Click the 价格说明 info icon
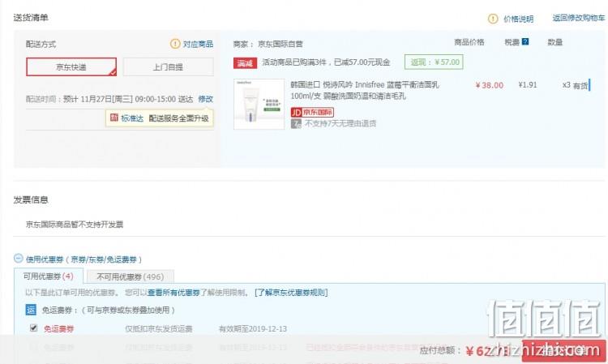The image size is (608, 364). (492, 19)
